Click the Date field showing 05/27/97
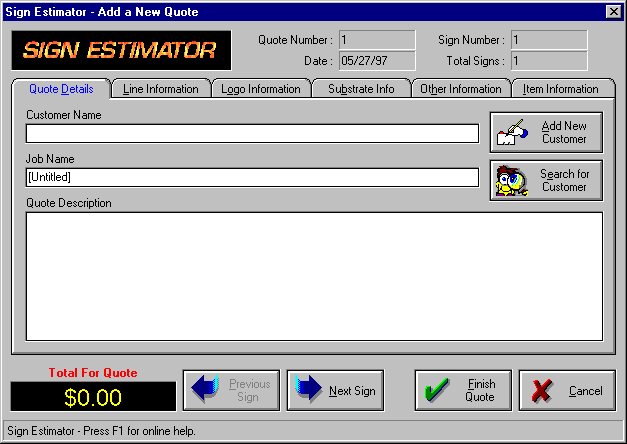 [x=377, y=61]
